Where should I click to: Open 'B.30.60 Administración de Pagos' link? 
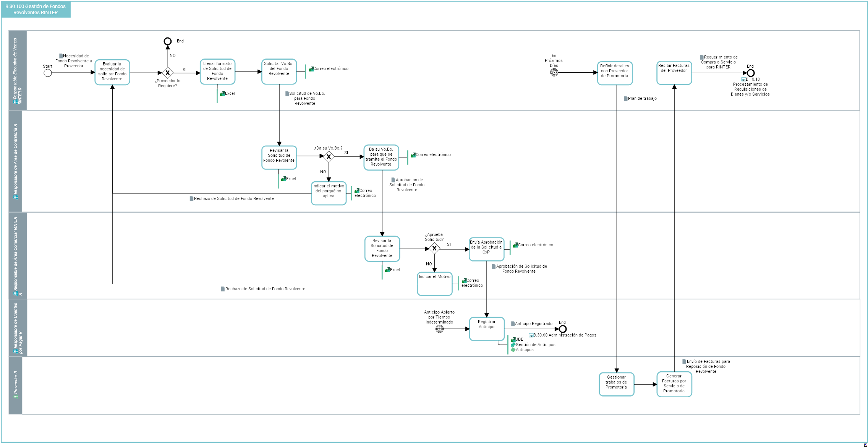[565, 335]
